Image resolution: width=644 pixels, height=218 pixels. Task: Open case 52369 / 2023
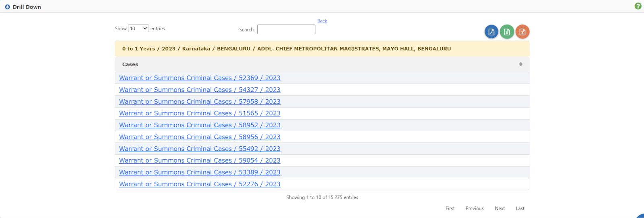click(200, 78)
